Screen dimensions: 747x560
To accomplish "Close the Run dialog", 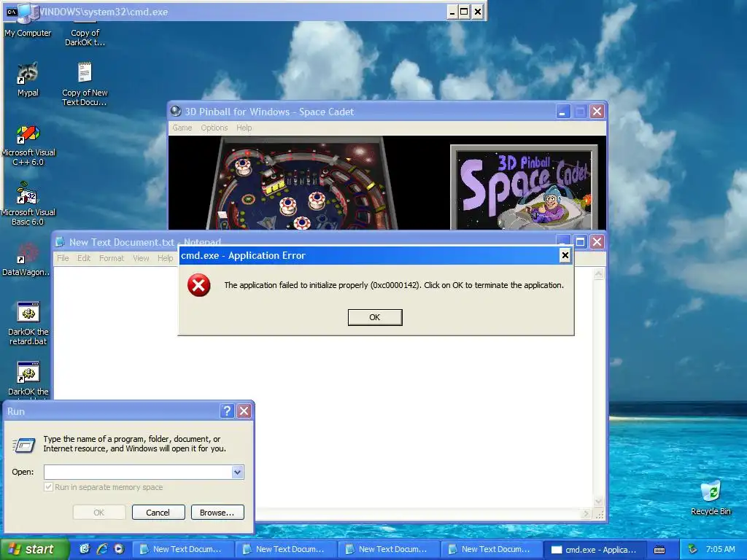I will coord(244,411).
